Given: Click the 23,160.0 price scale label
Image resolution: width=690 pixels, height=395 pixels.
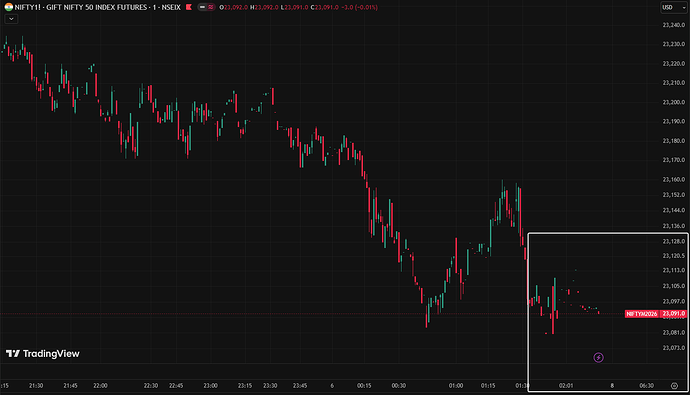Looking at the screenshot, I should pos(674,179).
